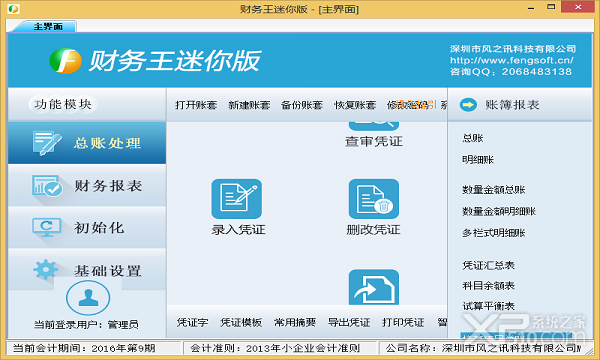
Task: Click the 初始化 monitor refresh icon
Action: coord(47,228)
